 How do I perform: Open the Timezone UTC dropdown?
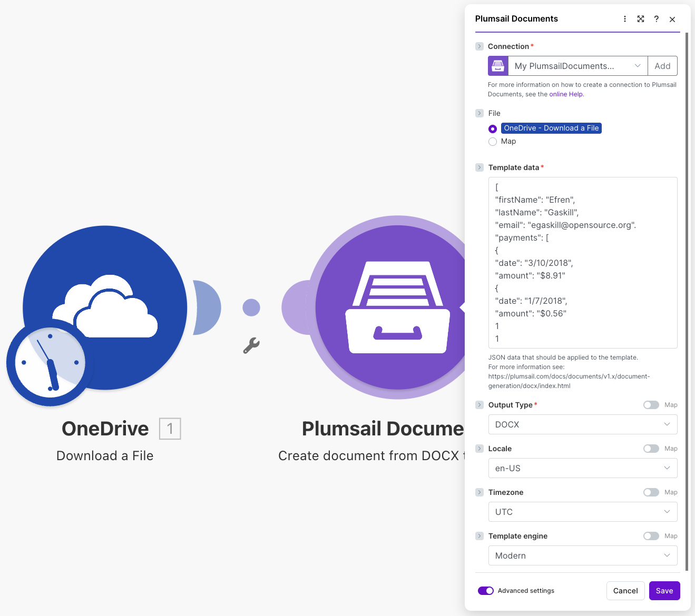(583, 512)
